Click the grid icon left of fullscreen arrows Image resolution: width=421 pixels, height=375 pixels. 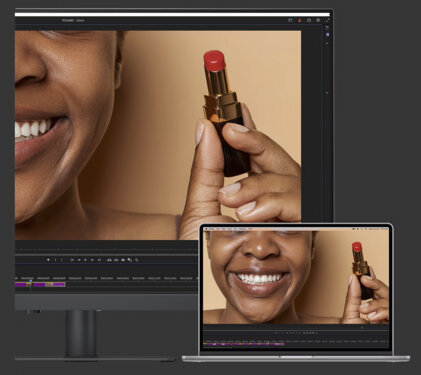(x=318, y=20)
